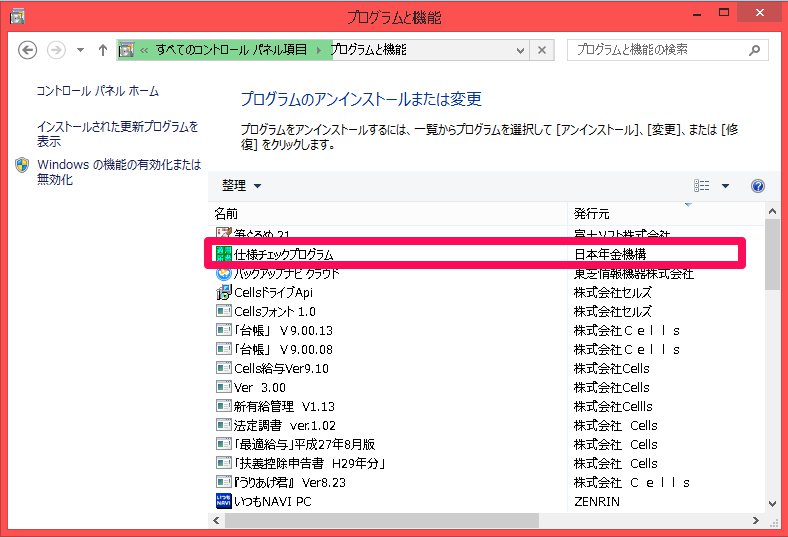Open the recent locations dropdown arrow
The image size is (788, 537).
pyautogui.click(x=80, y=50)
